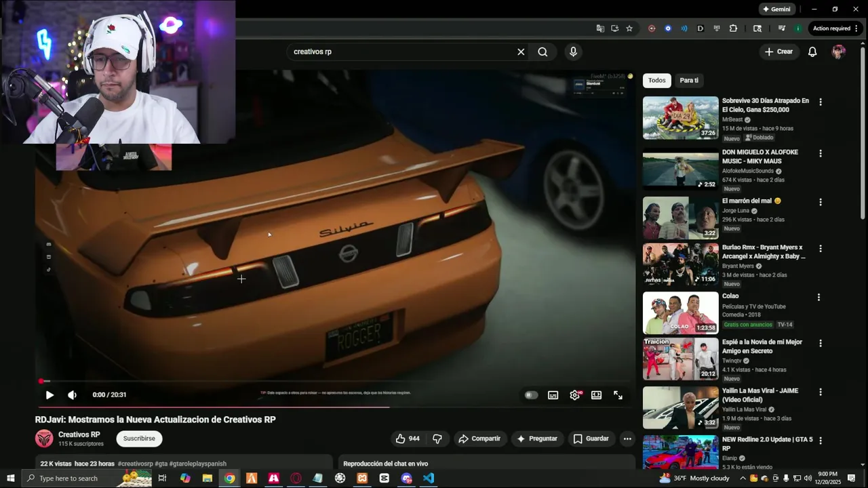Open the Chrome extensions puzzle icon

733,28
